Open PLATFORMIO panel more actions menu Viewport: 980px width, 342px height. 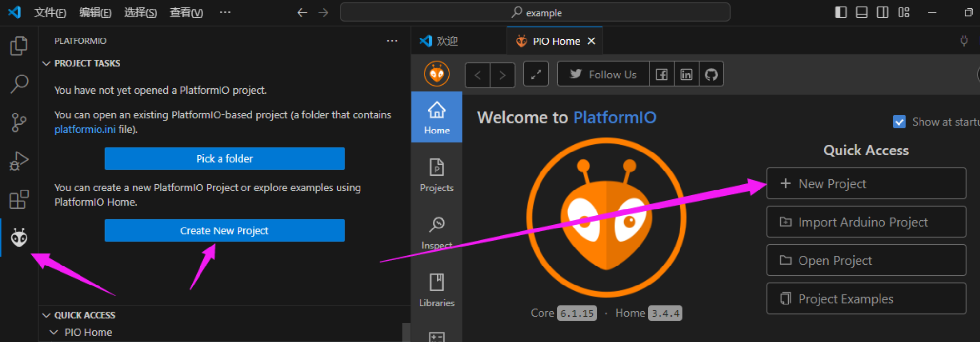[x=392, y=41]
